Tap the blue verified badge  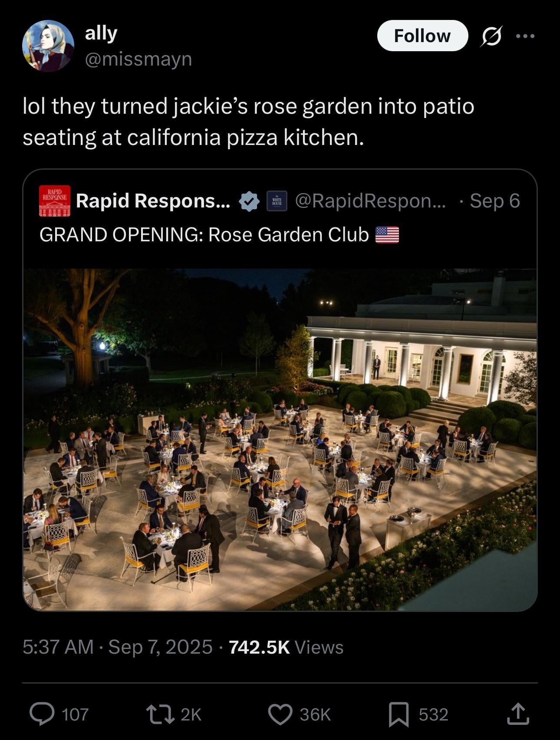pos(249,201)
